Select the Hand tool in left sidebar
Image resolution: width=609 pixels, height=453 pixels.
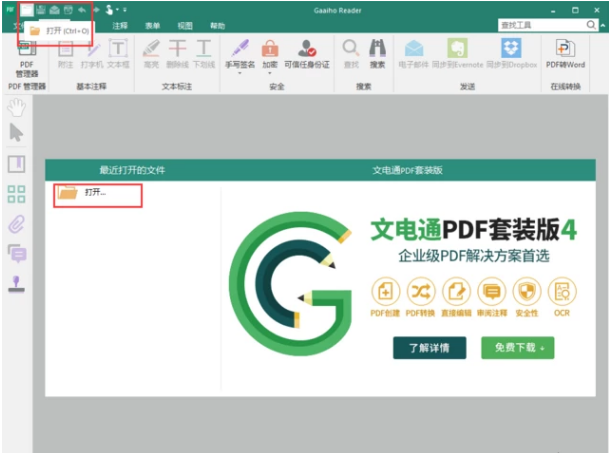(x=17, y=108)
